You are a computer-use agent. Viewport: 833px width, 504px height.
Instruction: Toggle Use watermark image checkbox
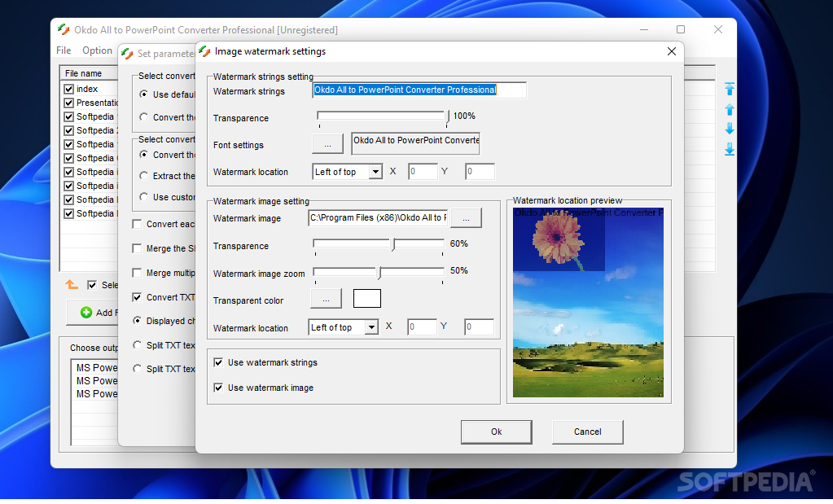tap(218, 388)
